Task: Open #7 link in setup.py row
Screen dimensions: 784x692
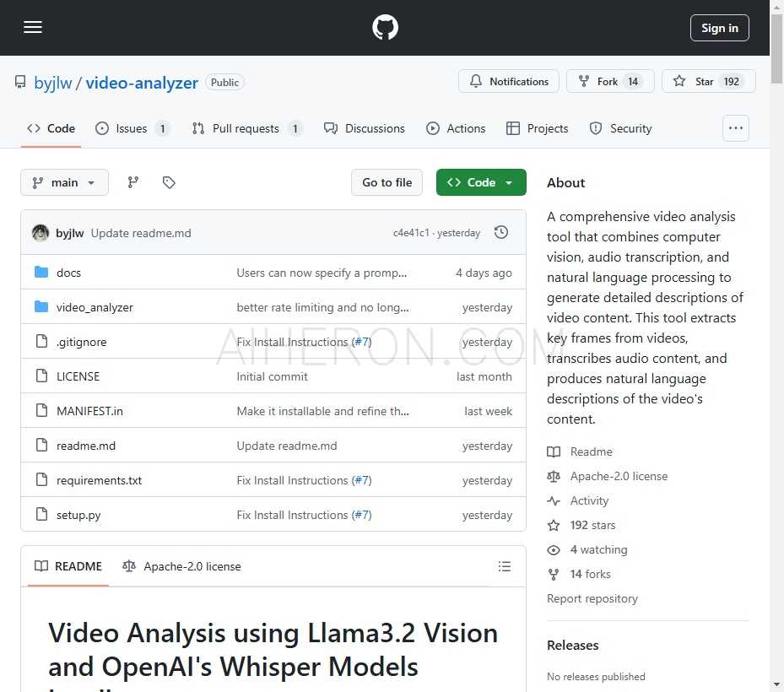Action: tap(362, 515)
